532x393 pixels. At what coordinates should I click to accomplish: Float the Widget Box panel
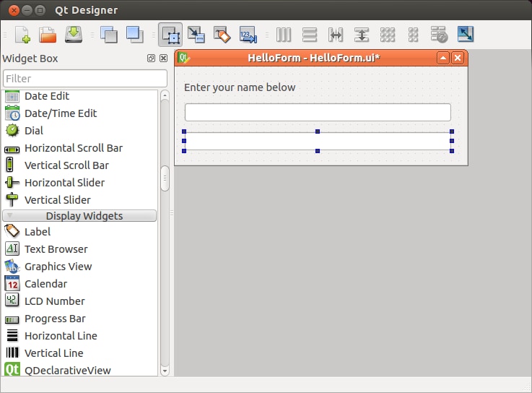pyautogui.click(x=151, y=58)
